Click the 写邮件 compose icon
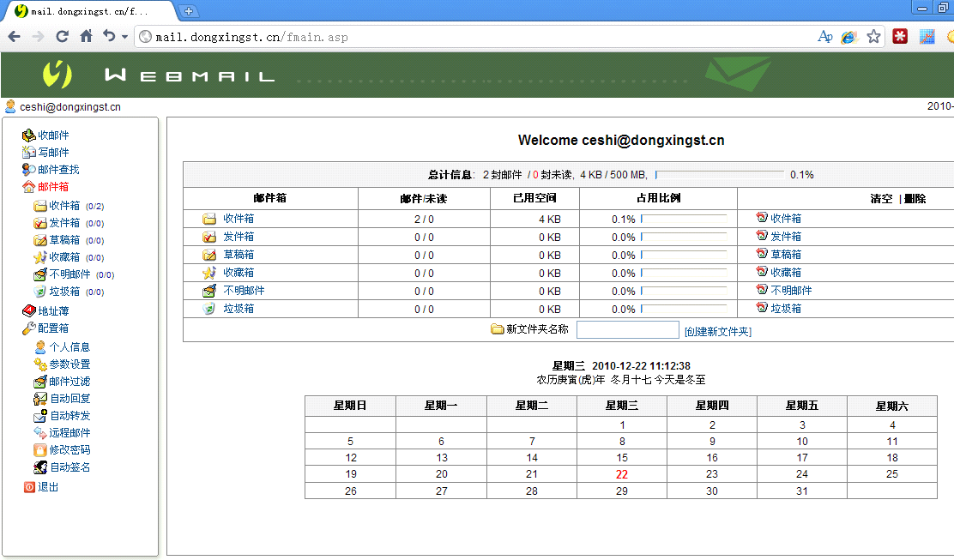The height and width of the screenshot is (560, 954). pos(29,153)
